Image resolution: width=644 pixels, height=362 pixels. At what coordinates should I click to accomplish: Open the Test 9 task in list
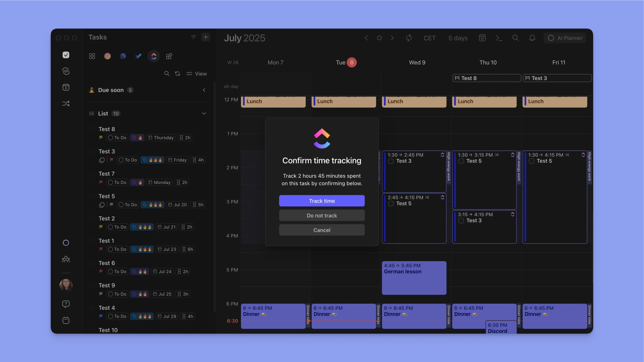point(107,285)
